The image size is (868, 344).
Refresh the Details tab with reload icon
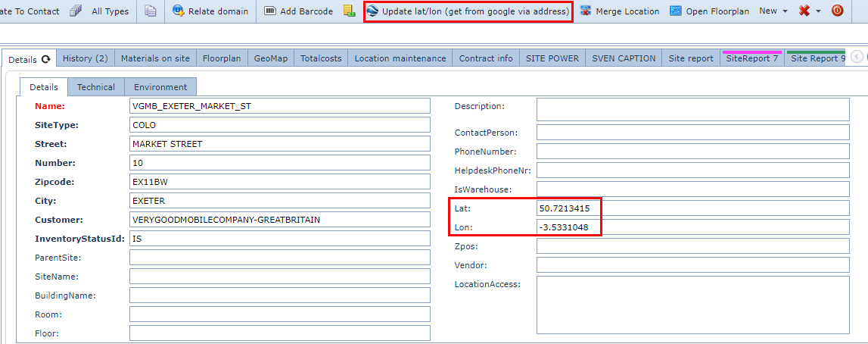coord(46,59)
